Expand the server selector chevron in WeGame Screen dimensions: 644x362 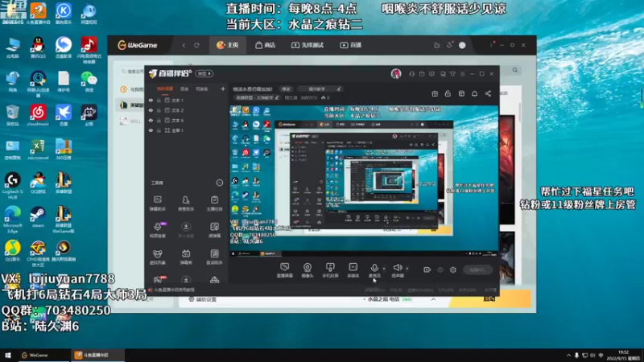pyautogui.click(x=433, y=299)
